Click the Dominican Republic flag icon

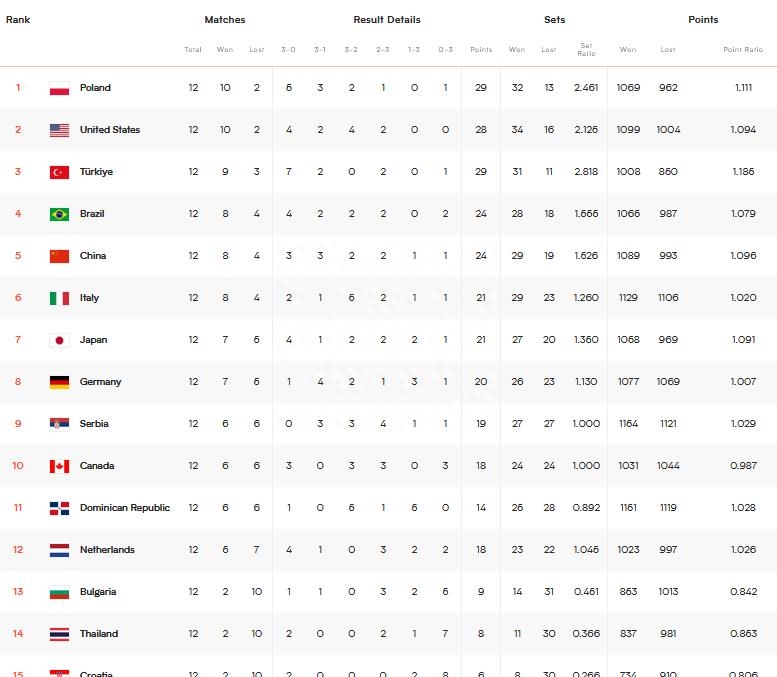pos(59,508)
